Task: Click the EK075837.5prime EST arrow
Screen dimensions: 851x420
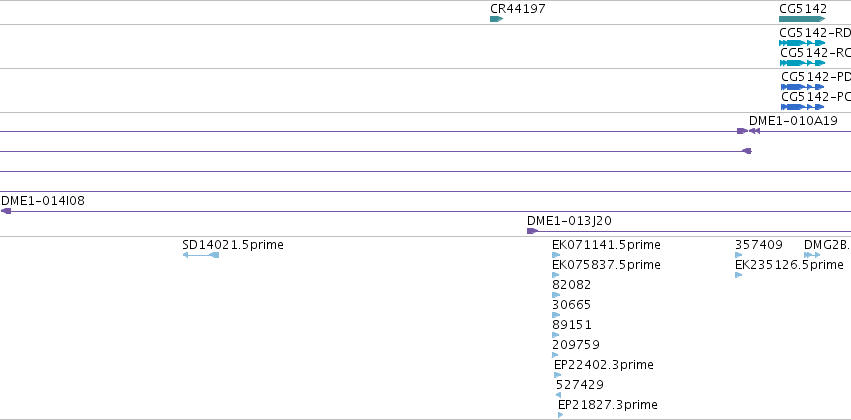Action: click(556, 275)
